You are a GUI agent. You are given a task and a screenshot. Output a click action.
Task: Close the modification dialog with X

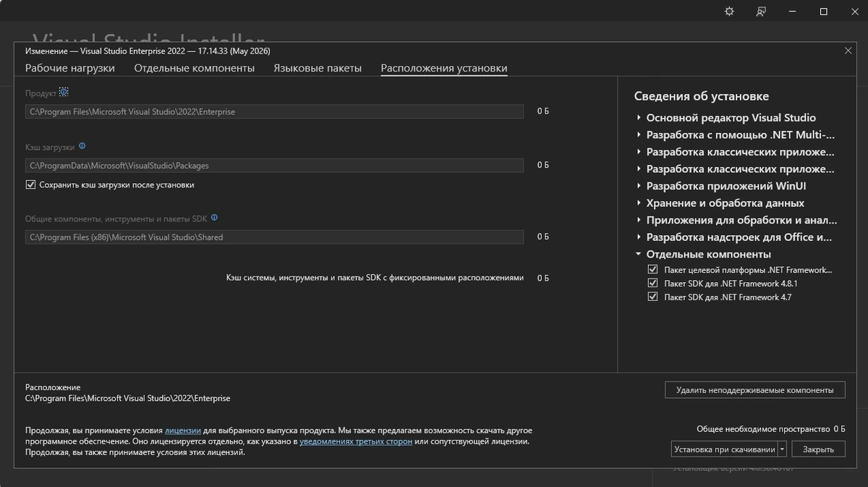848,51
